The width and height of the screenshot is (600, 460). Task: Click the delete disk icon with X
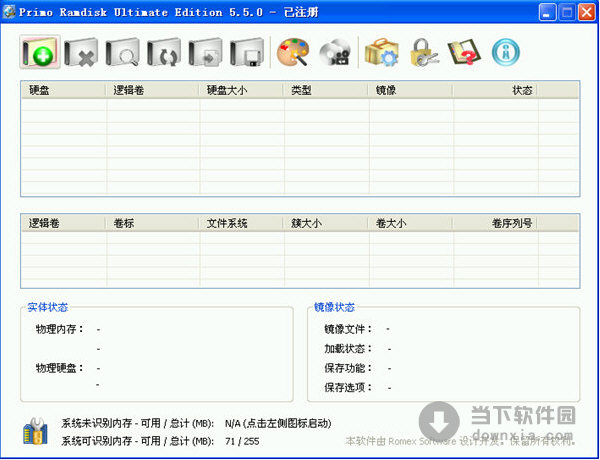(81, 52)
